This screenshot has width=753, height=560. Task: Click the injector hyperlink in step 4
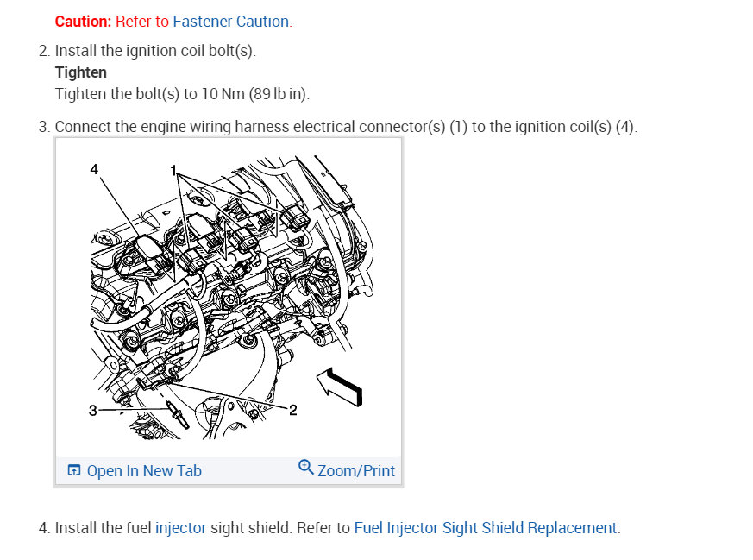coord(180,528)
